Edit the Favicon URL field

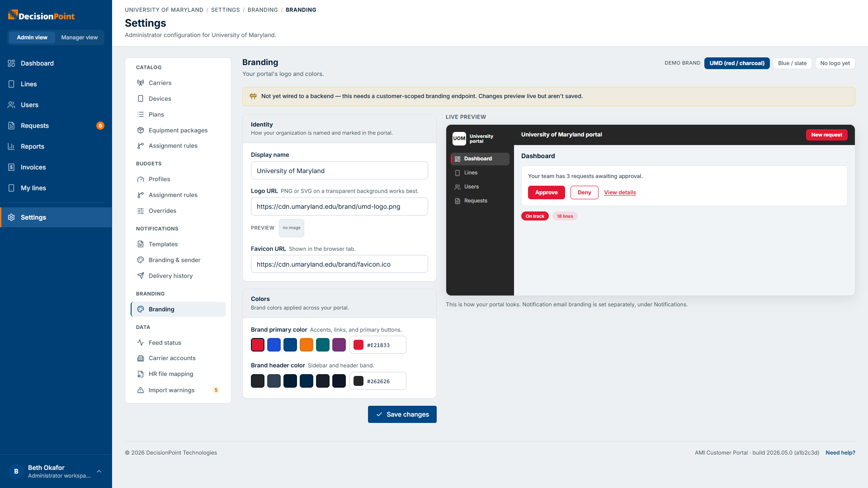[x=340, y=264]
